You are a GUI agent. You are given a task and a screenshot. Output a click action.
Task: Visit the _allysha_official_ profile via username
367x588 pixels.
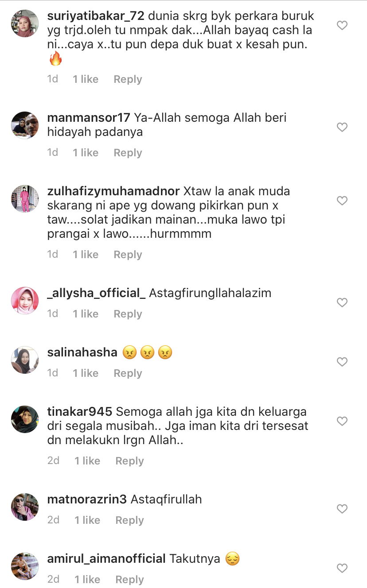click(x=96, y=293)
